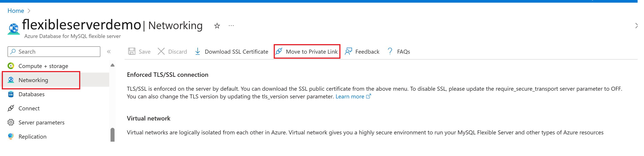Click the flexibleserverdemo resource icon

click(x=13, y=29)
